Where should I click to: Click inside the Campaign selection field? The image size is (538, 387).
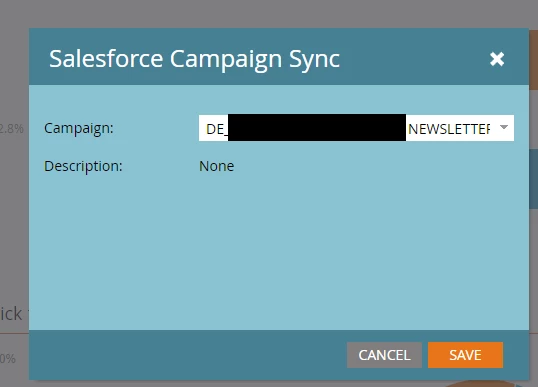[x=356, y=128]
